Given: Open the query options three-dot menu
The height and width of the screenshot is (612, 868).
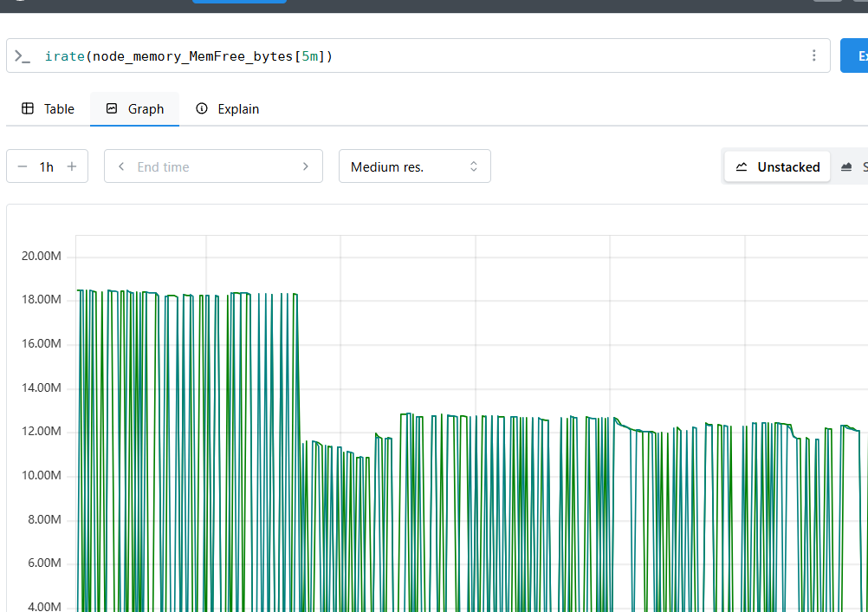Looking at the screenshot, I should [x=813, y=55].
